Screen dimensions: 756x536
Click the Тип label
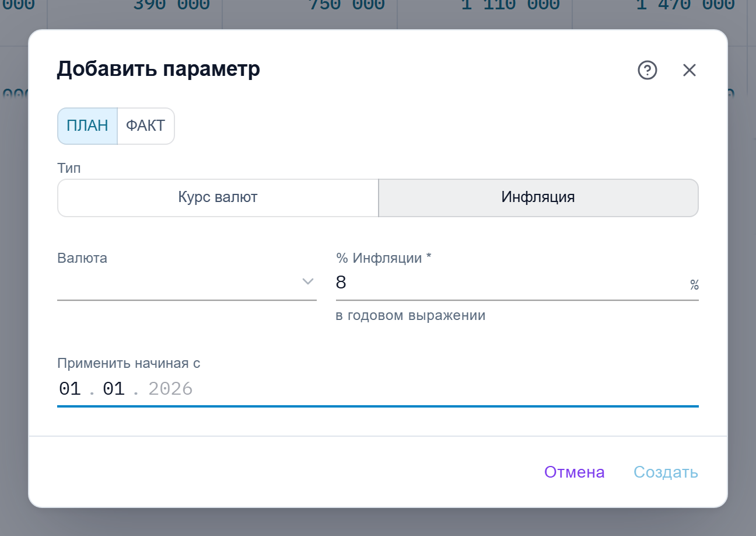[x=69, y=169]
